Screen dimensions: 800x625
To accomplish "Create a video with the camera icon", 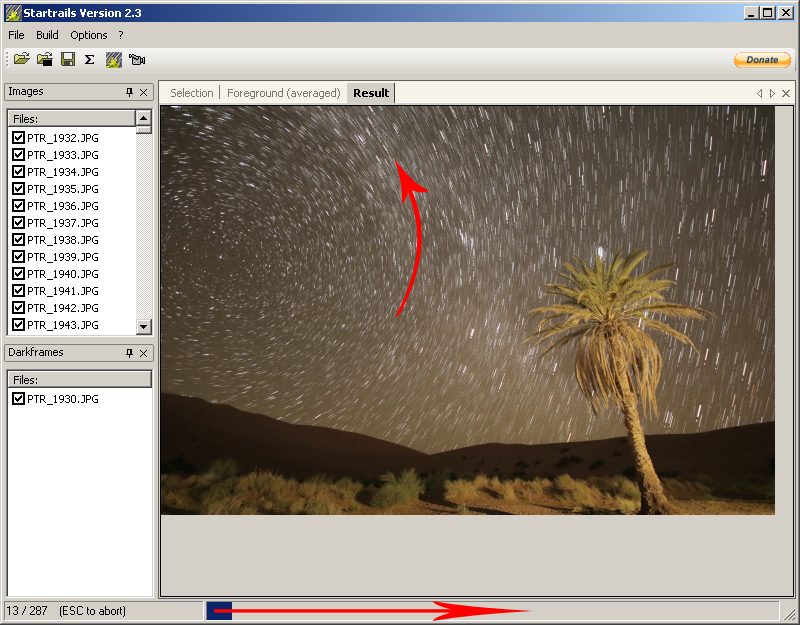I will [137, 59].
